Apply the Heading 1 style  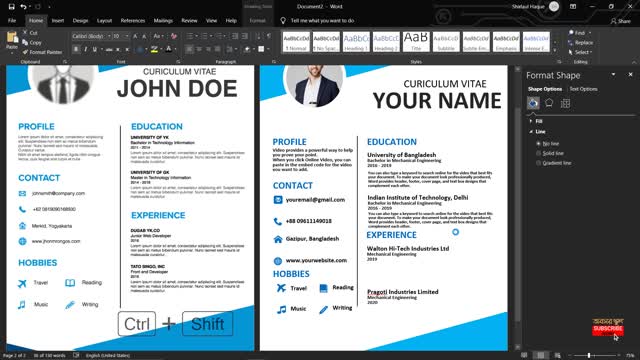point(356,42)
